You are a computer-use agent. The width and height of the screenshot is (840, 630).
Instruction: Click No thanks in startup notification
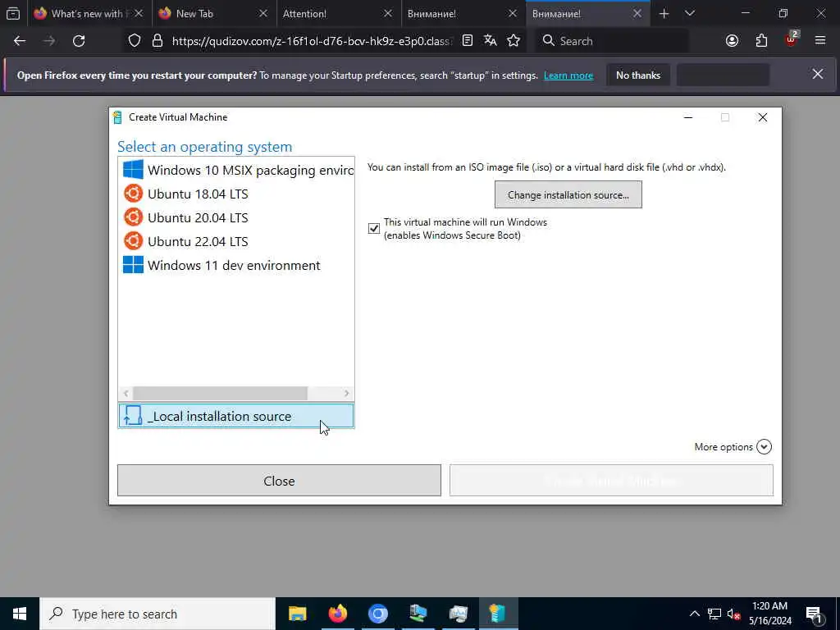(638, 75)
